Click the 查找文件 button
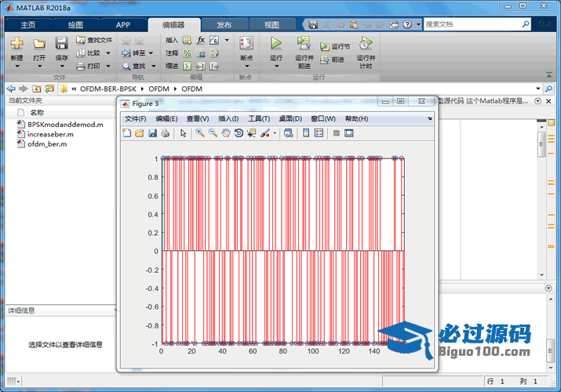 [94, 40]
